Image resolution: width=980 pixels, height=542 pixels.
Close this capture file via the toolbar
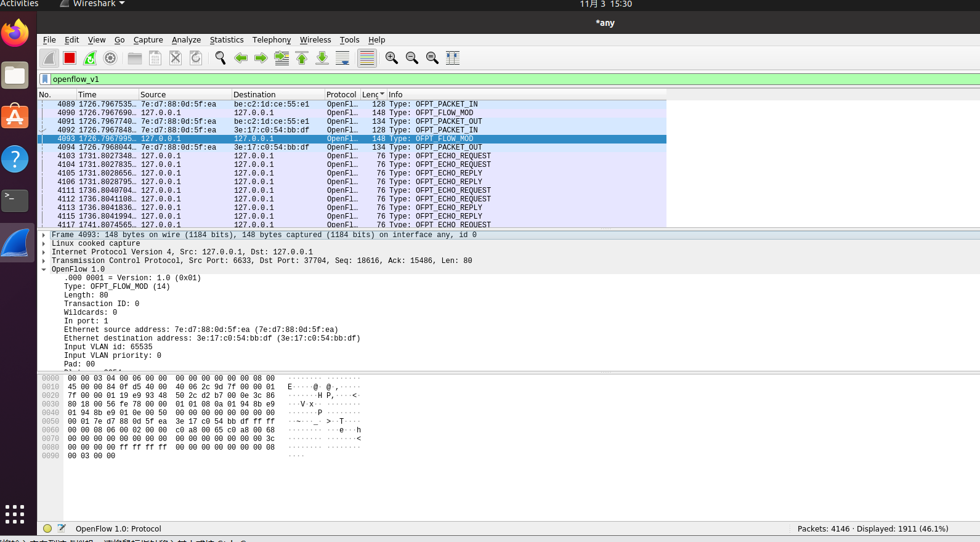click(x=176, y=58)
